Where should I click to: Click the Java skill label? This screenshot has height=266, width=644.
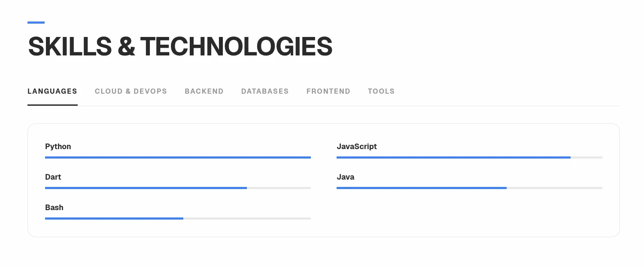tap(346, 177)
